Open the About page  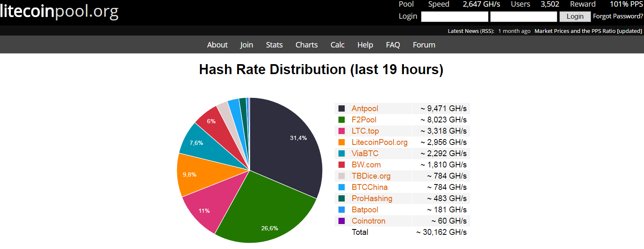tap(217, 45)
